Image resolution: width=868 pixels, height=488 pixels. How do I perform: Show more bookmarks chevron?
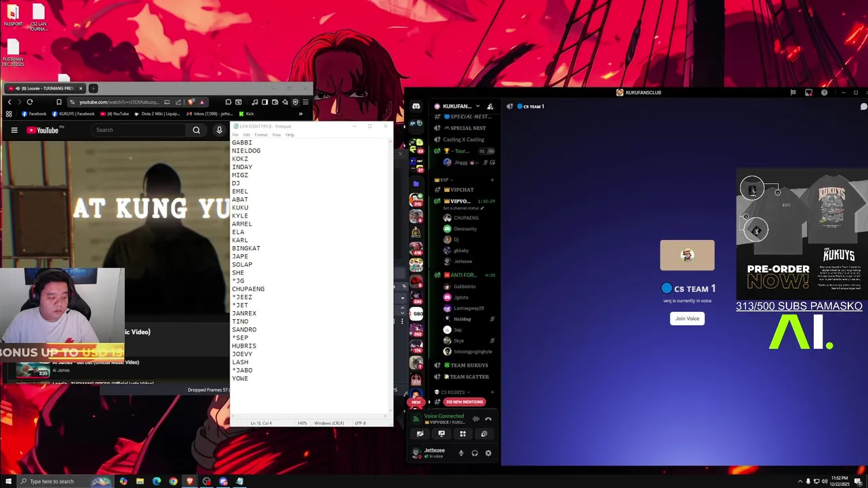pyautogui.click(x=300, y=114)
